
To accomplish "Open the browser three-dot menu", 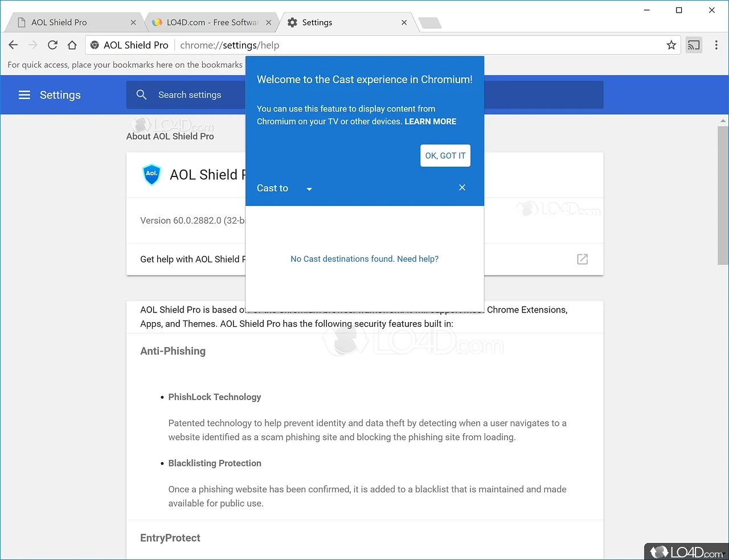I will tap(716, 45).
